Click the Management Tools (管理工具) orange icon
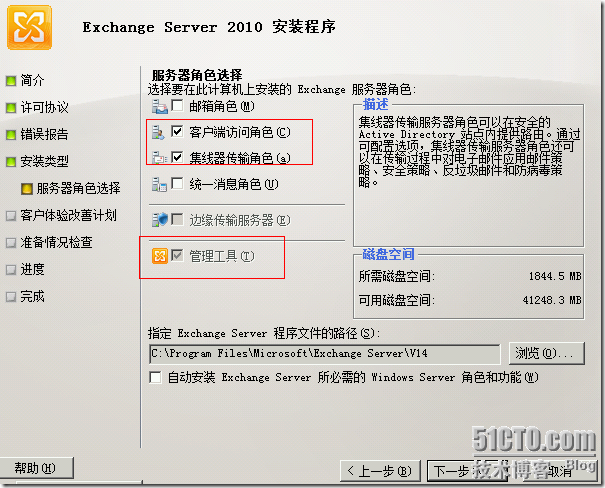 [159, 256]
